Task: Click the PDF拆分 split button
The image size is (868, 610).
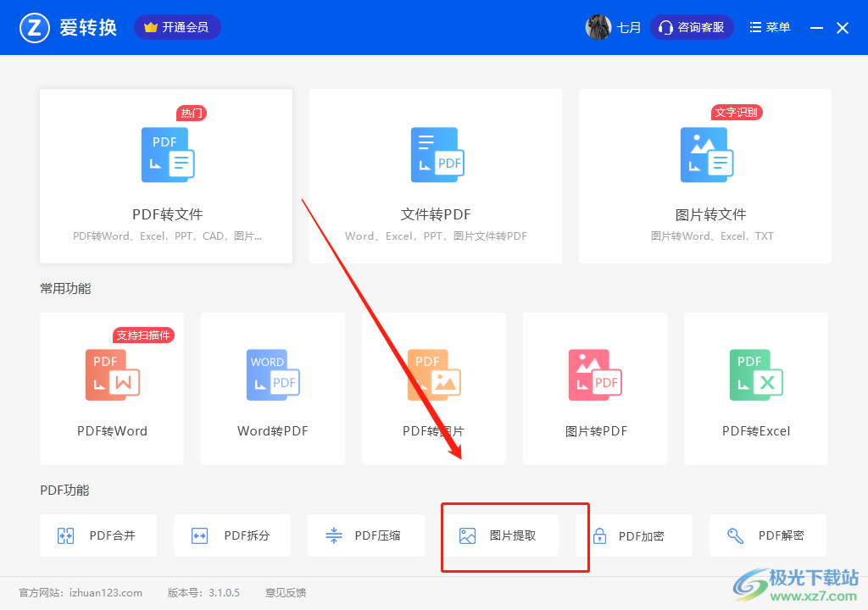Action: (232, 535)
